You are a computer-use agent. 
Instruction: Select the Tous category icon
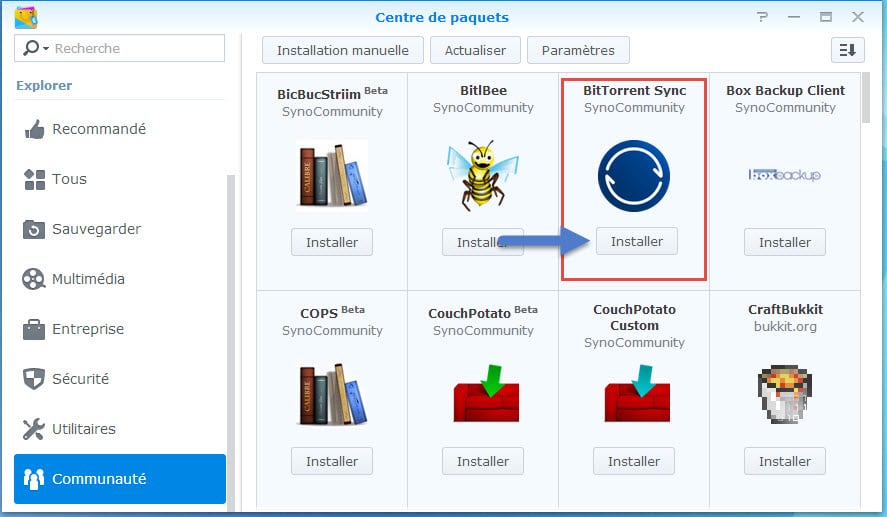pos(34,179)
